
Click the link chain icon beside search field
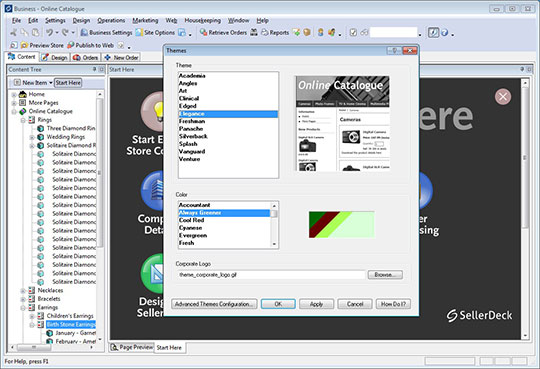click(x=364, y=33)
